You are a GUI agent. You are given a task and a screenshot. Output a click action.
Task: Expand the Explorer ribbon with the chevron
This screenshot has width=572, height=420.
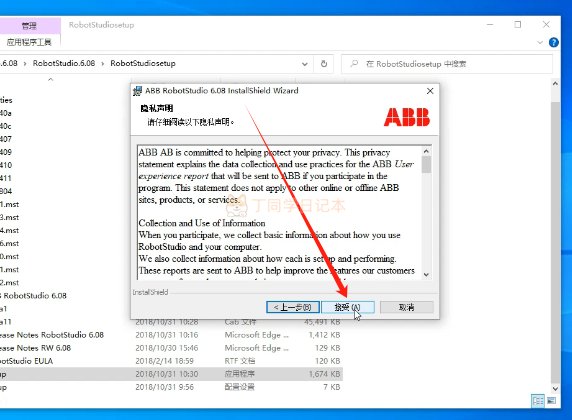tap(540, 42)
